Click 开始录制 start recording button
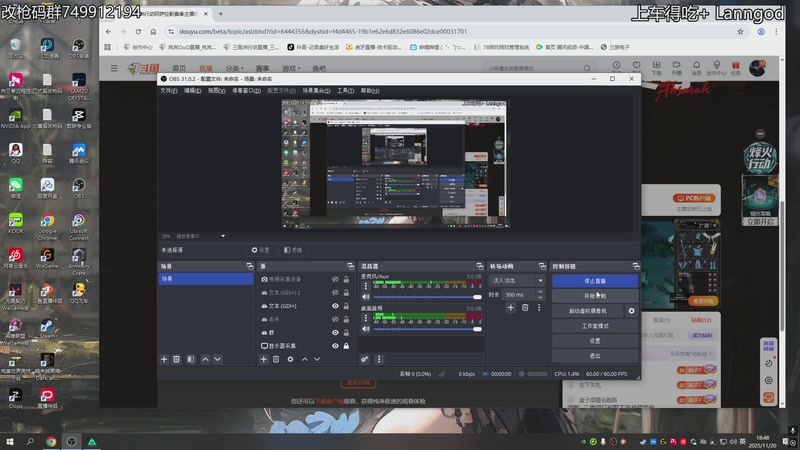This screenshot has width=800, height=450. click(x=595, y=296)
